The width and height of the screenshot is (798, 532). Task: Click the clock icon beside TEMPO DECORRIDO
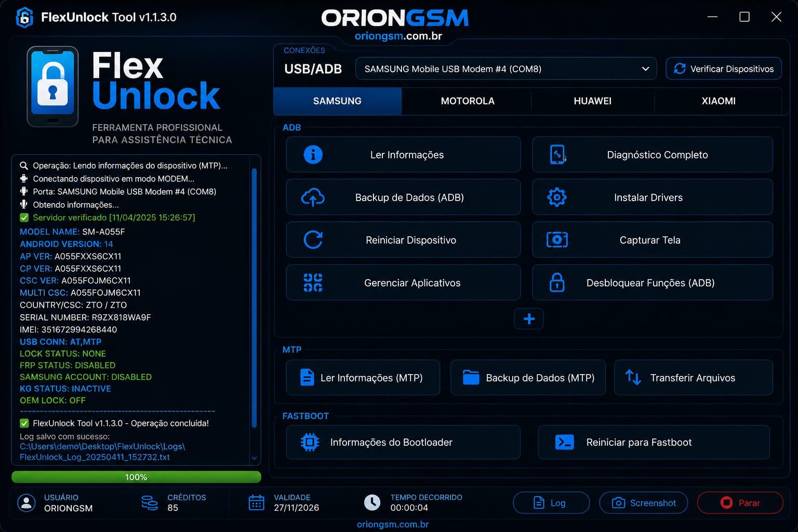[x=372, y=502]
